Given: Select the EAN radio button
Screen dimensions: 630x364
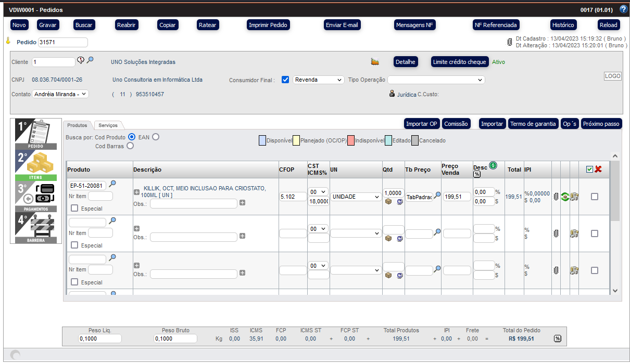Looking at the screenshot, I should [155, 137].
